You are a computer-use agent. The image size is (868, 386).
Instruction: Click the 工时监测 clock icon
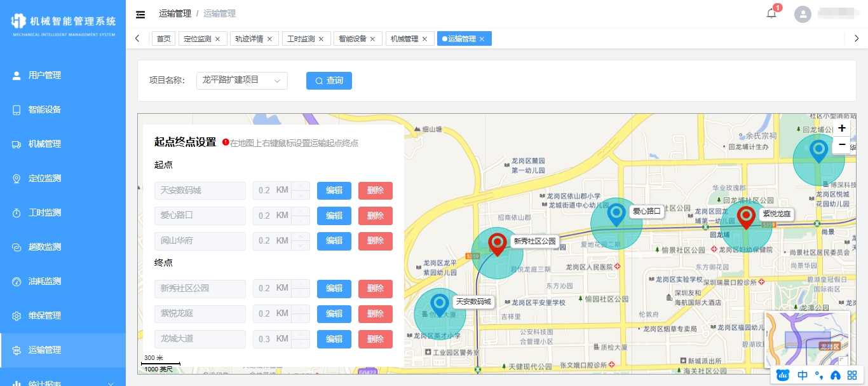click(17, 212)
